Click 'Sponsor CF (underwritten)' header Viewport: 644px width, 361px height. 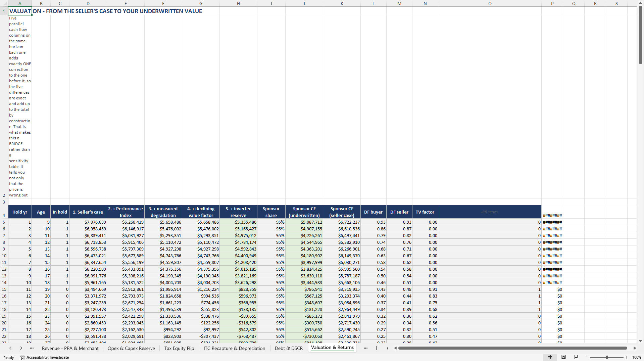(304, 212)
